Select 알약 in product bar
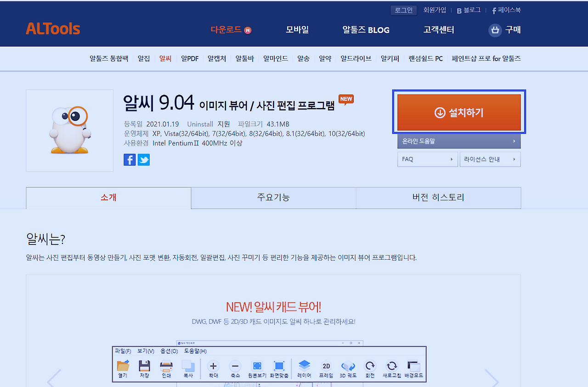 [325, 59]
